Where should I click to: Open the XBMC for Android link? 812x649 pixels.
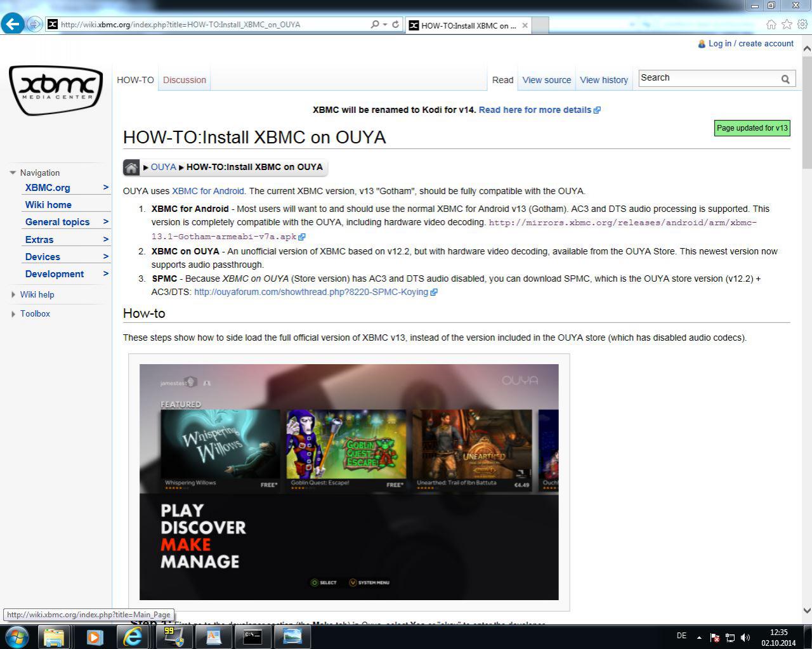coord(207,191)
